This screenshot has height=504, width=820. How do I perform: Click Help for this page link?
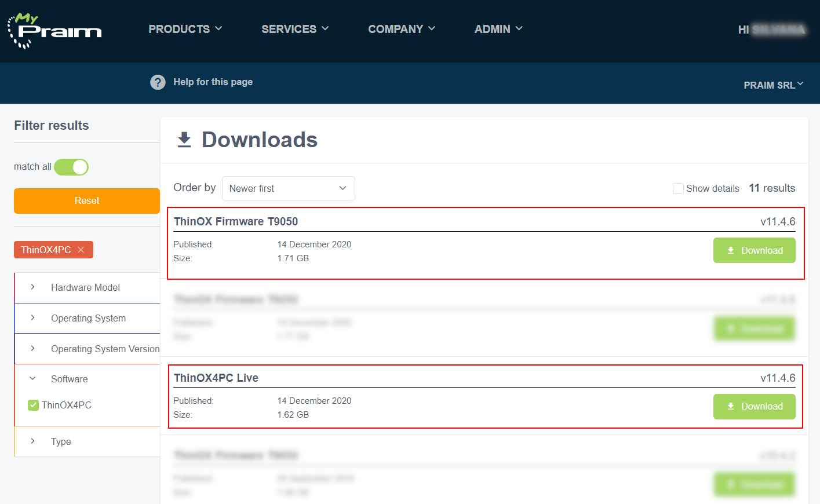tap(213, 82)
